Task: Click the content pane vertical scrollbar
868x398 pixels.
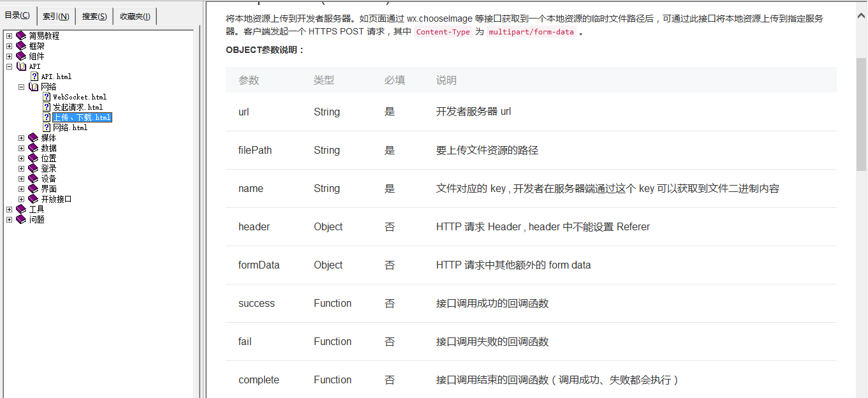Action: coord(861,199)
